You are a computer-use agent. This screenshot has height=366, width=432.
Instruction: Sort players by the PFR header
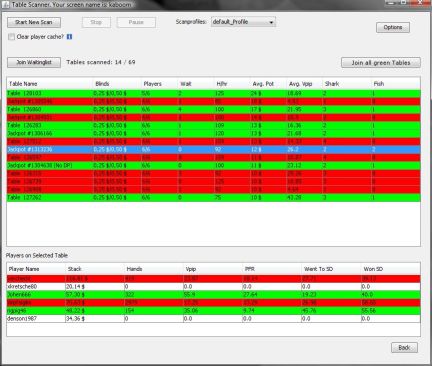click(x=272, y=269)
